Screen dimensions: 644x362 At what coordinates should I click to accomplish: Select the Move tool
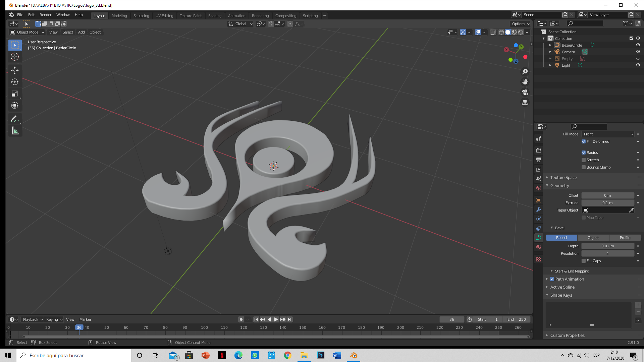tap(14, 70)
